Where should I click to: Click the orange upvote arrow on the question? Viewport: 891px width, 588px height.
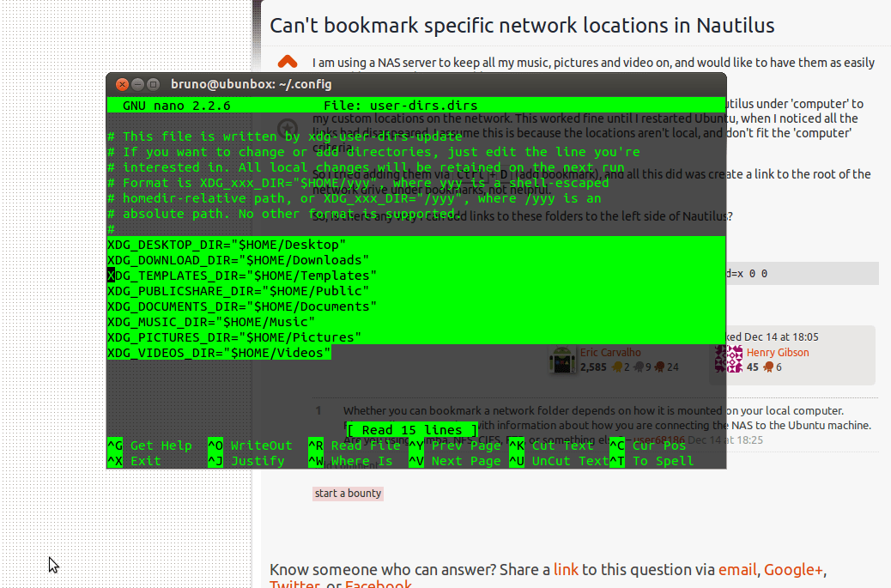click(287, 61)
